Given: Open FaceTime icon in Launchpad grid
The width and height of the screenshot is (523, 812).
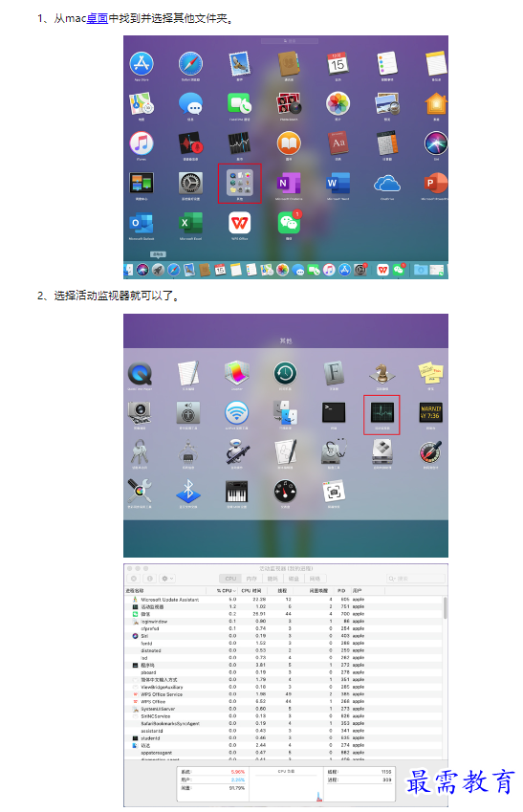Looking at the screenshot, I should point(240,103).
